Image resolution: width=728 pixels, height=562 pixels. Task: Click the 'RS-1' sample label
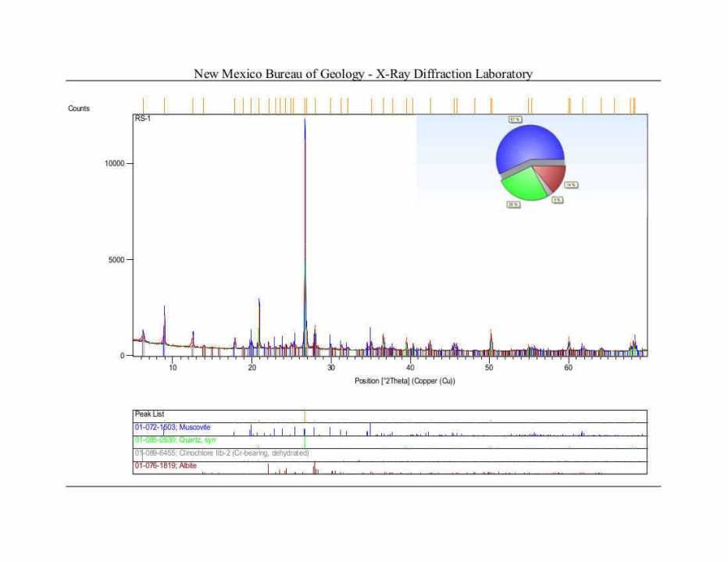coord(142,119)
